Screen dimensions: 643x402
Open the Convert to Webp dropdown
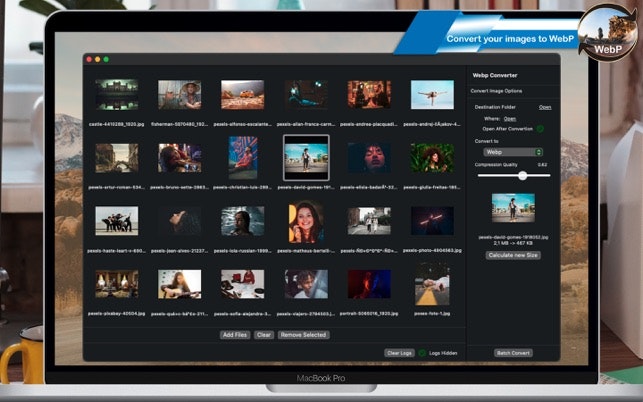tap(513, 152)
